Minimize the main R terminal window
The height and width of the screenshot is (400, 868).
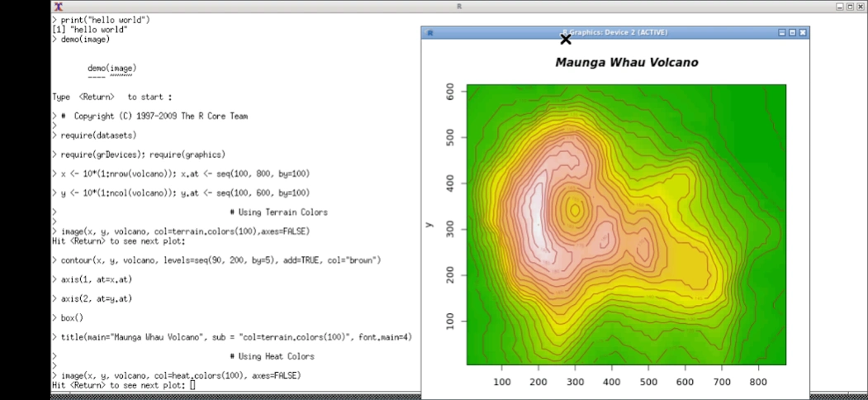(840, 6)
